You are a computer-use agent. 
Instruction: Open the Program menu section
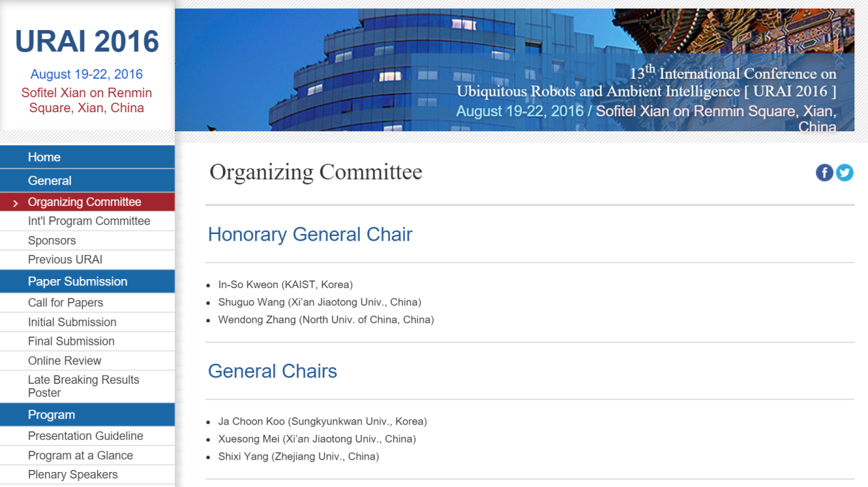click(x=51, y=414)
